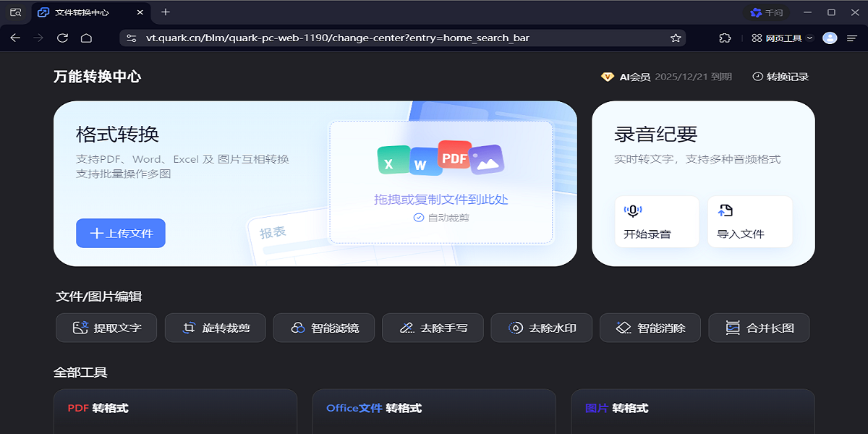
Task: Reload the page with refresh icon
Action: click(x=62, y=38)
